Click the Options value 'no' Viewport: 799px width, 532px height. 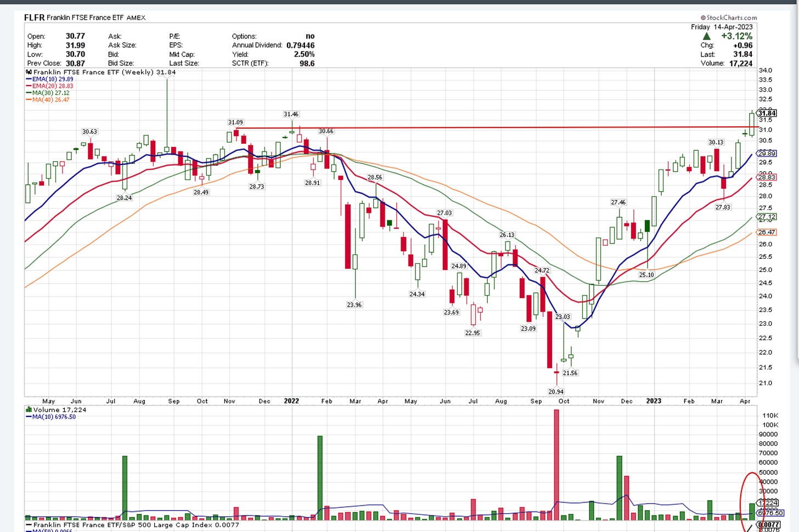tap(310, 36)
